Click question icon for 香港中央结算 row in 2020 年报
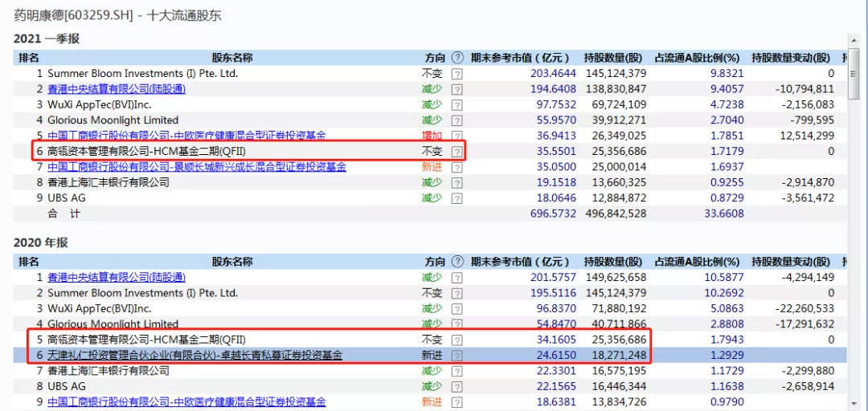This screenshot has width=868, height=411. pos(457,278)
